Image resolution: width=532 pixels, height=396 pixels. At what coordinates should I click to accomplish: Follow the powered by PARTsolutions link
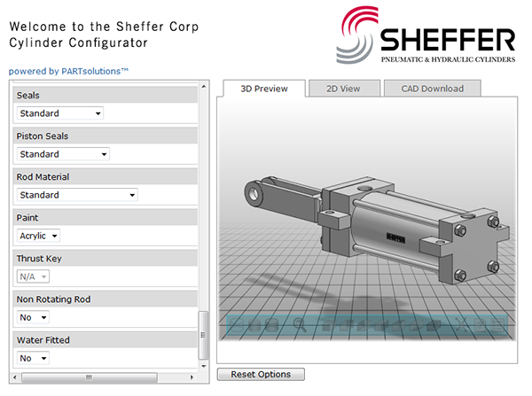[68, 71]
